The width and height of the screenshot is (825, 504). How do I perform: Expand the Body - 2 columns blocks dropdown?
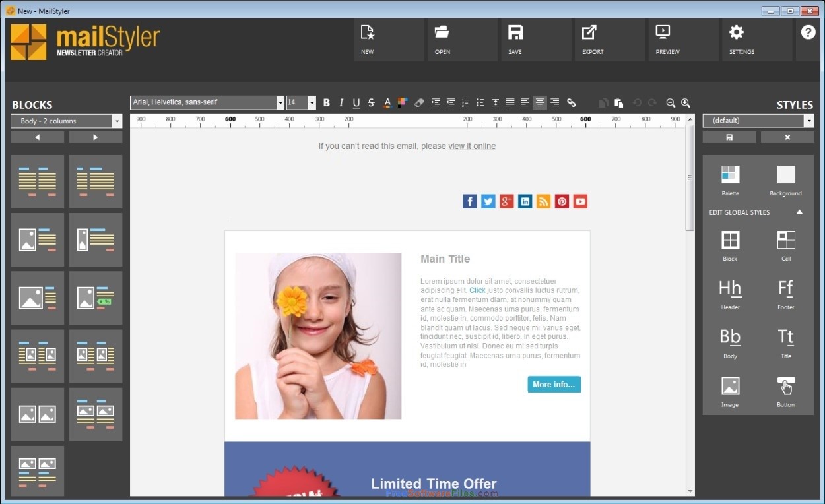click(x=67, y=121)
